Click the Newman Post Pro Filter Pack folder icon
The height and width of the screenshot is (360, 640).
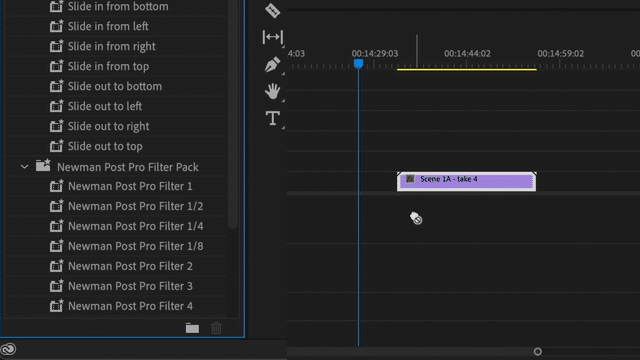coord(43,166)
